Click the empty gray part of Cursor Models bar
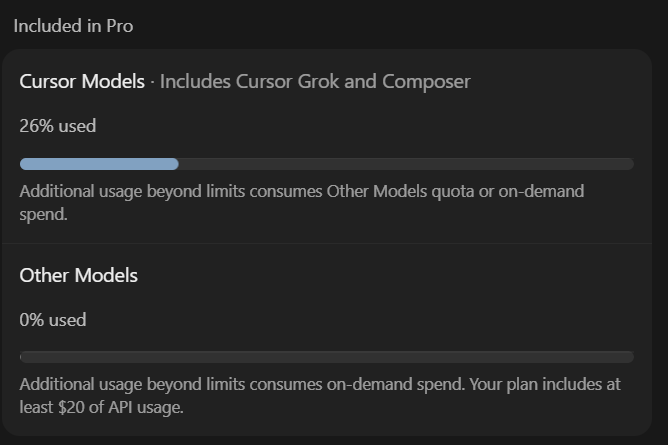 click(x=406, y=164)
